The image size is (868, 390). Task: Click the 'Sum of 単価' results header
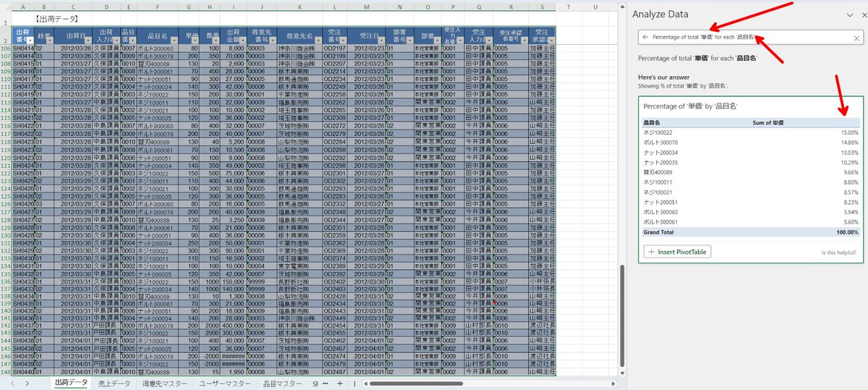point(768,122)
